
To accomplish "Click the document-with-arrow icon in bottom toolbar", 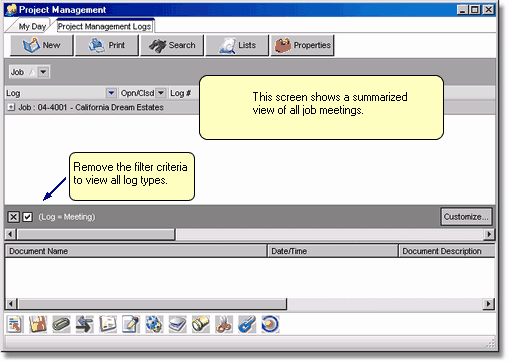I will point(15,324).
